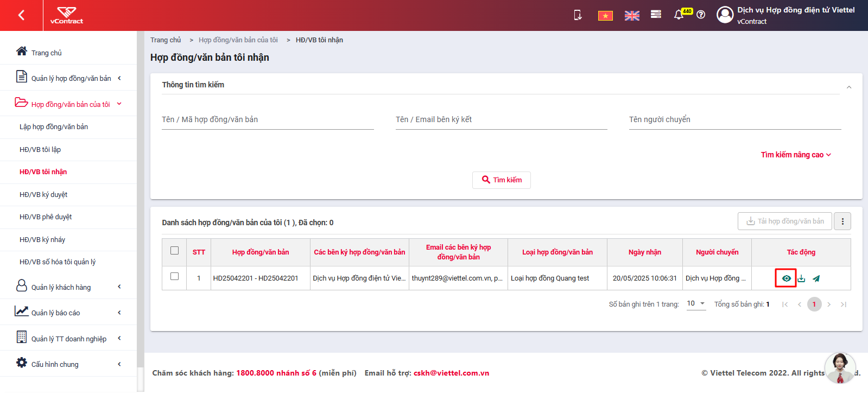Tick checkbox for contract row 1

pyautogui.click(x=174, y=276)
